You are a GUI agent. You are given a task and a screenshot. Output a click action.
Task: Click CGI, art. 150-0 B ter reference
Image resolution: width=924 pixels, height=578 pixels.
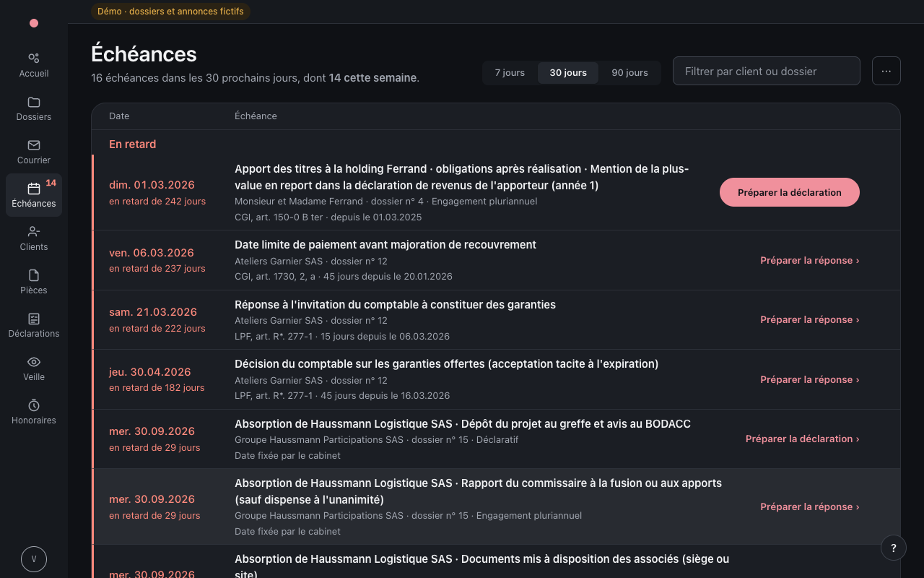pos(328,217)
